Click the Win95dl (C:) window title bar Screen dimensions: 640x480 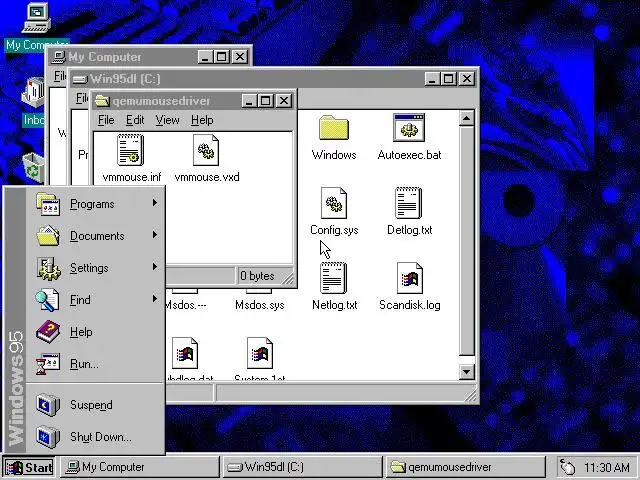click(273, 79)
